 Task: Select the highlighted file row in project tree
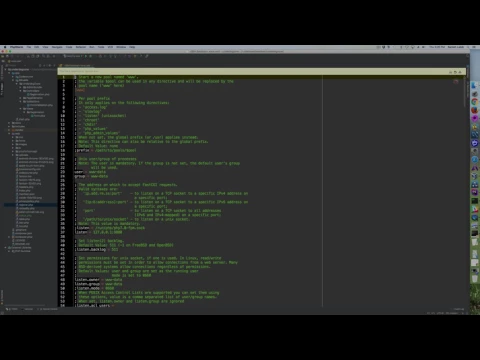pos(31,205)
